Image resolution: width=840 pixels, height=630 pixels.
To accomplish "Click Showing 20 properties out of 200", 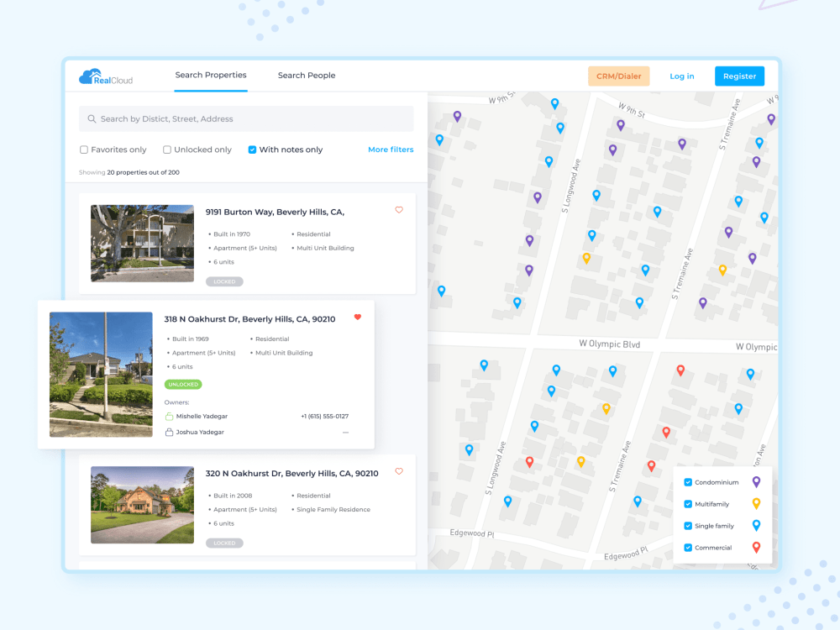I will 129,172.
